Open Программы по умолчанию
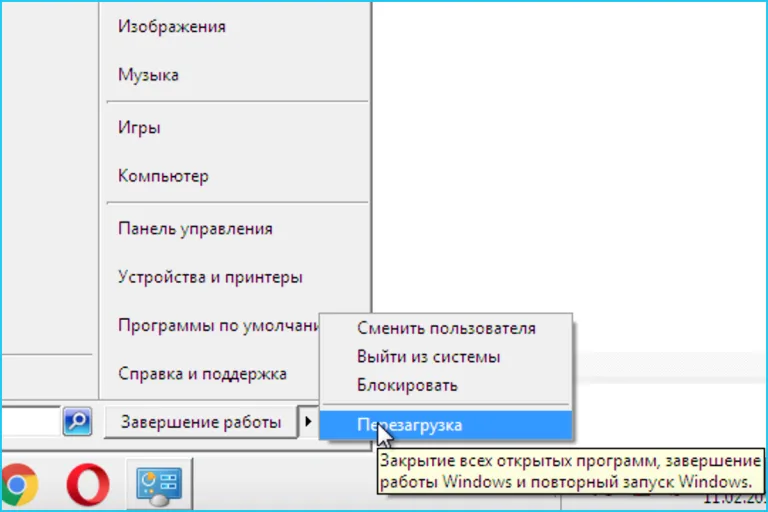Viewport: 768px width, 512px height. click(x=218, y=325)
